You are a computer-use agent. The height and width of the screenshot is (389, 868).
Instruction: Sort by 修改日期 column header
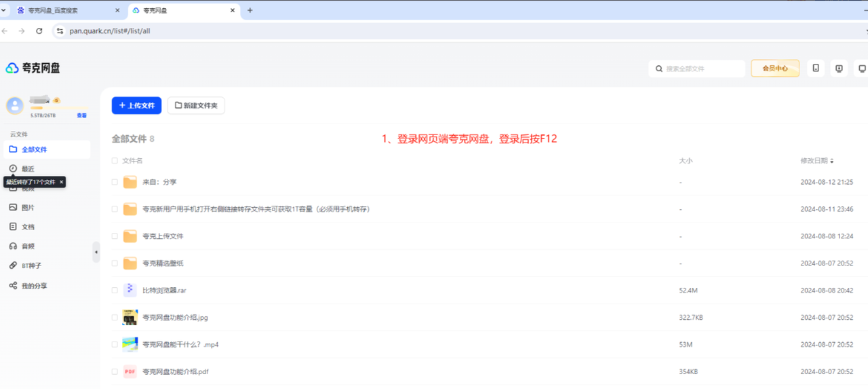click(x=817, y=161)
